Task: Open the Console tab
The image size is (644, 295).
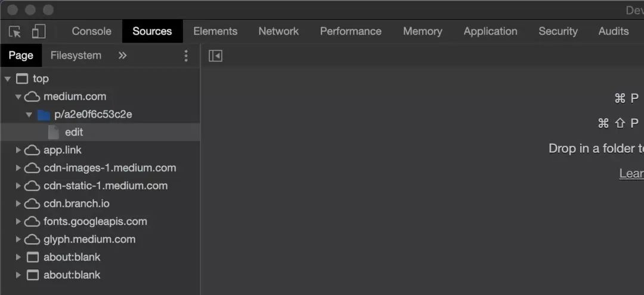Action: 91,31
